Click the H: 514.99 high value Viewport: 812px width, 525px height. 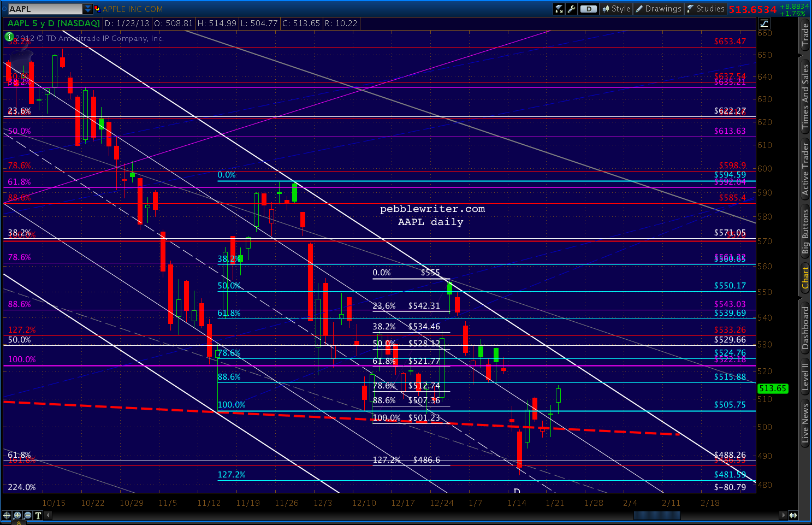click(x=217, y=23)
